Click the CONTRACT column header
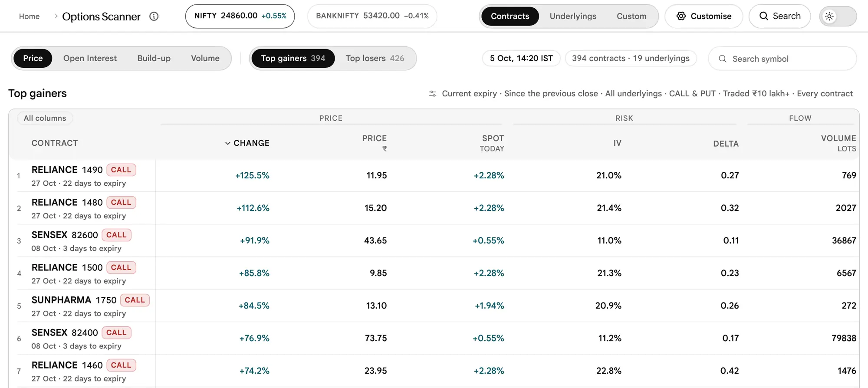The image size is (868, 388). (55, 143)
